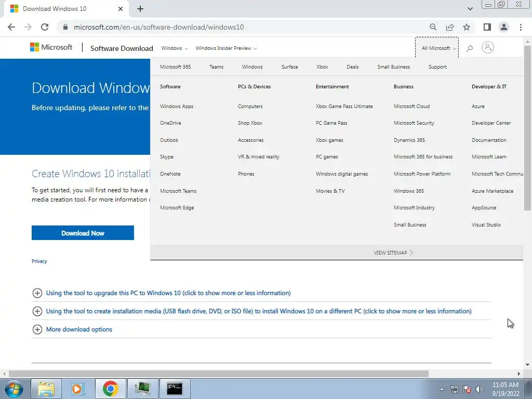
Task: Open the Movies & TV link
Action: pyautogui.click(x=330, y=191)
